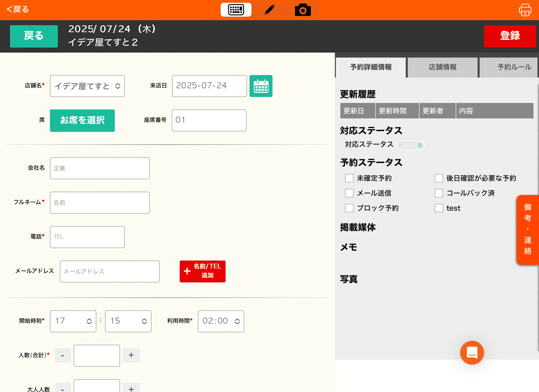
Task: Click the 人数(合計) number field
Action: click(97, 355)
